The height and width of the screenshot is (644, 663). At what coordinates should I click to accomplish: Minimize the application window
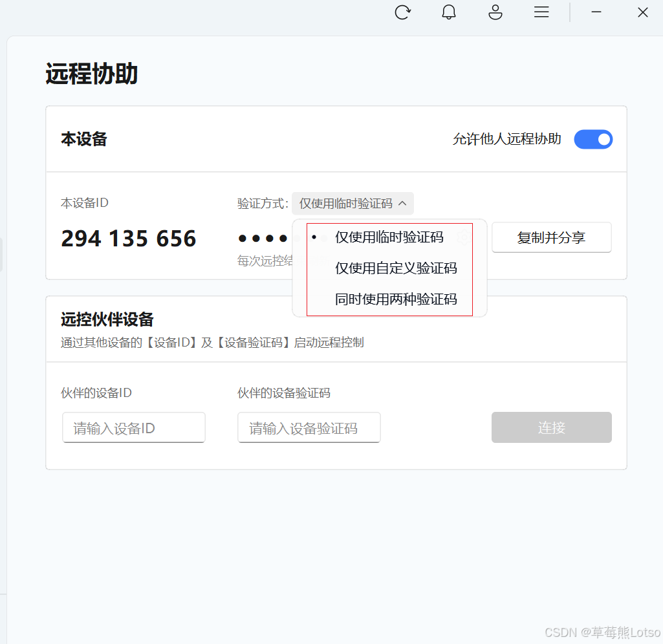596,12
